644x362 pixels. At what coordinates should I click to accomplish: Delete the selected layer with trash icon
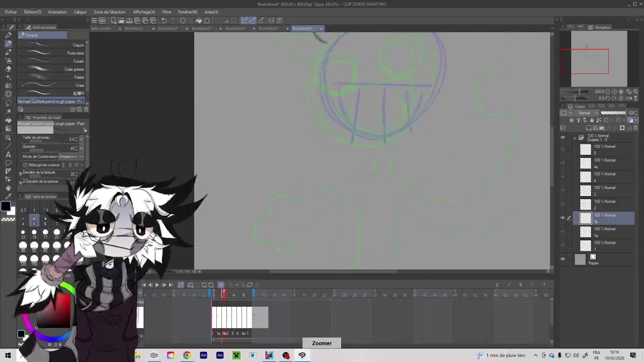[x=636, y=128]
